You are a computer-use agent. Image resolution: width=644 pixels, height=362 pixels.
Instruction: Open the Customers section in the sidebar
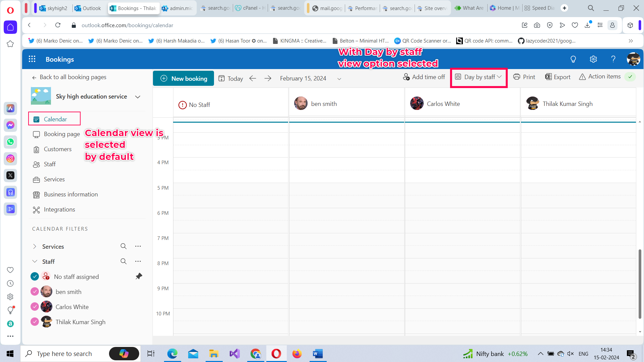pyautogui.click(x=58, y=149)
